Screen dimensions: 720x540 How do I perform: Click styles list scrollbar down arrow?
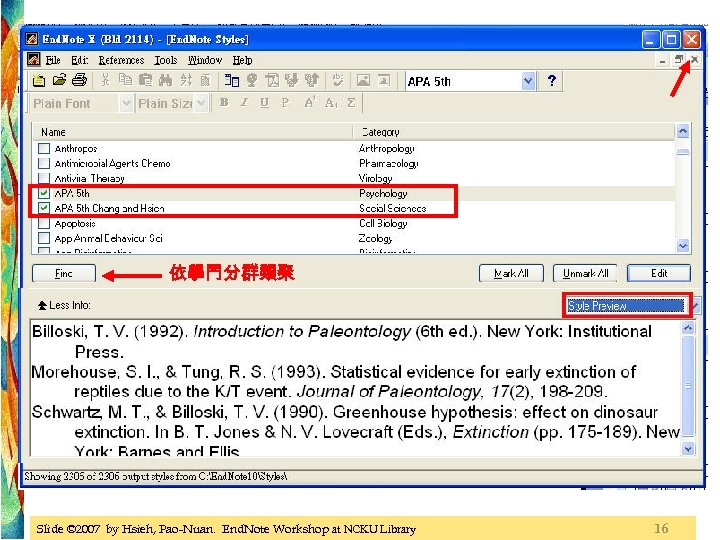tap(683, 246)
